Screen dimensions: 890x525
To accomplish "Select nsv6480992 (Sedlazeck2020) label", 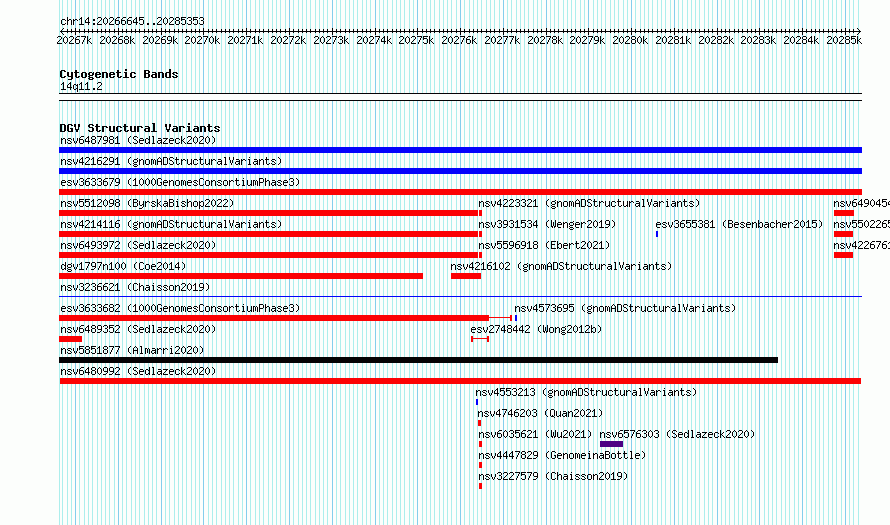I will [x=138, y=371].
